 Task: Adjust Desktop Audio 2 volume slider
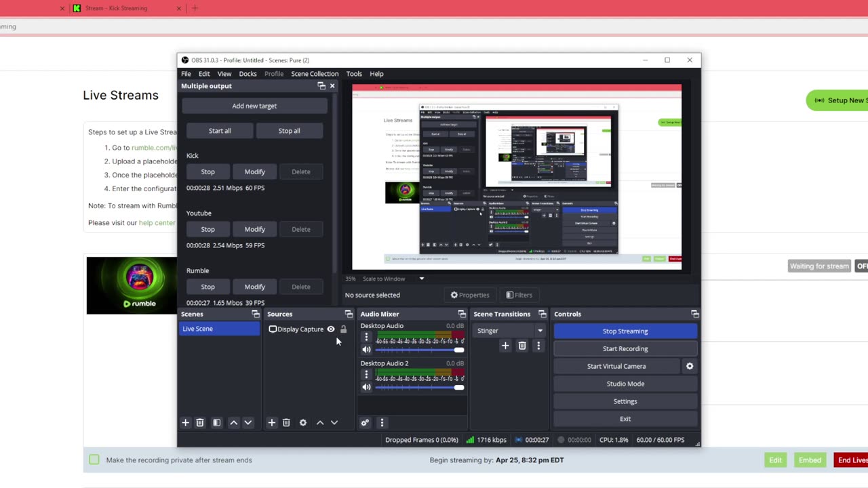click(420, 387)
